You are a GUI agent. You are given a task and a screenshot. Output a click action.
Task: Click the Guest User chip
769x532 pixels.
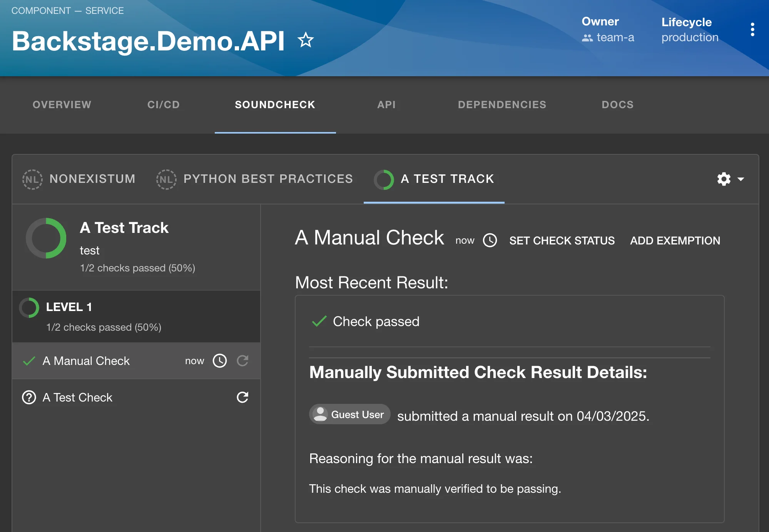[x=350, y=414]
